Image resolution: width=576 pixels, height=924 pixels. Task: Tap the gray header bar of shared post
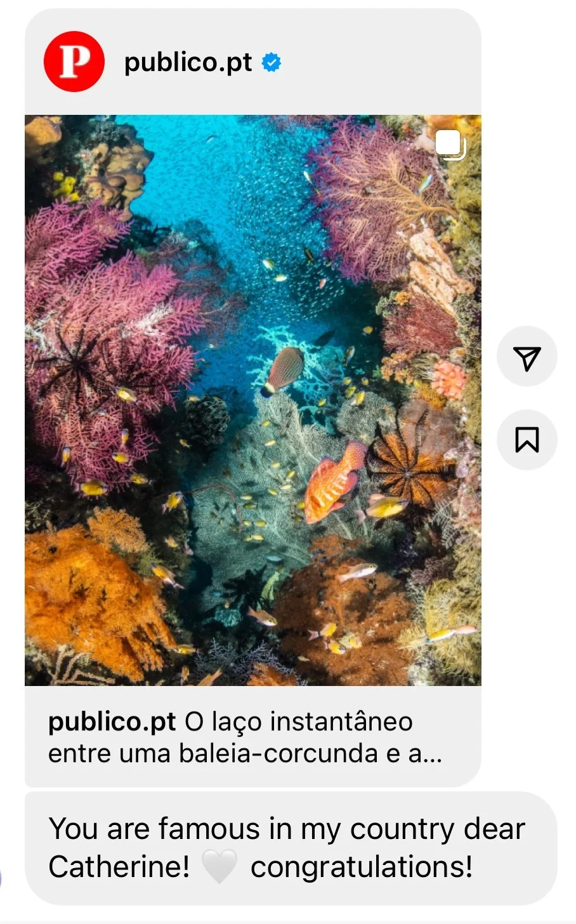253,62
